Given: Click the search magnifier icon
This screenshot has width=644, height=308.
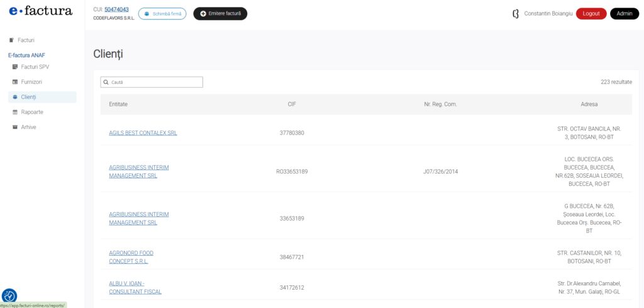Looking at the screenshot, I should (x=106, y=83).
